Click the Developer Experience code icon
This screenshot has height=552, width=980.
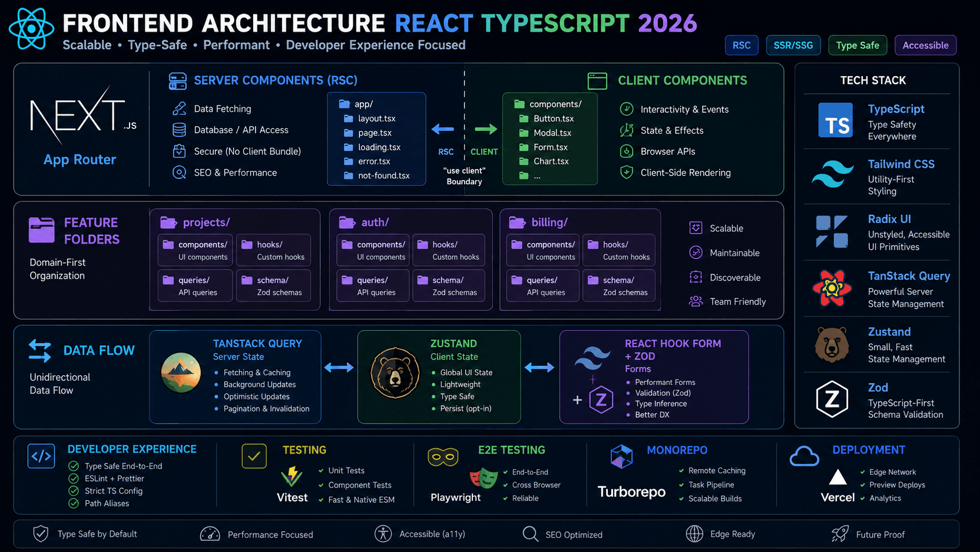click(41, 456)
